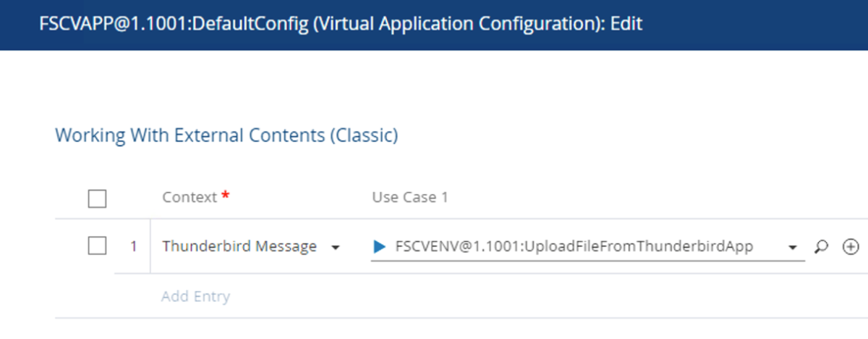
Task: Click the Add Entry link
Action: click(x=195, y=296)
